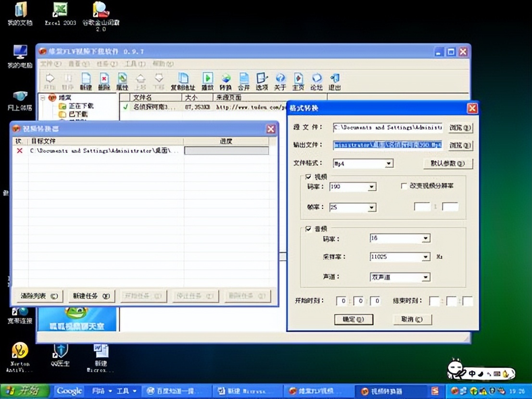Uncheck the 音频 (Audio) checkbox
532x399 pixels.
coord(308,229)
